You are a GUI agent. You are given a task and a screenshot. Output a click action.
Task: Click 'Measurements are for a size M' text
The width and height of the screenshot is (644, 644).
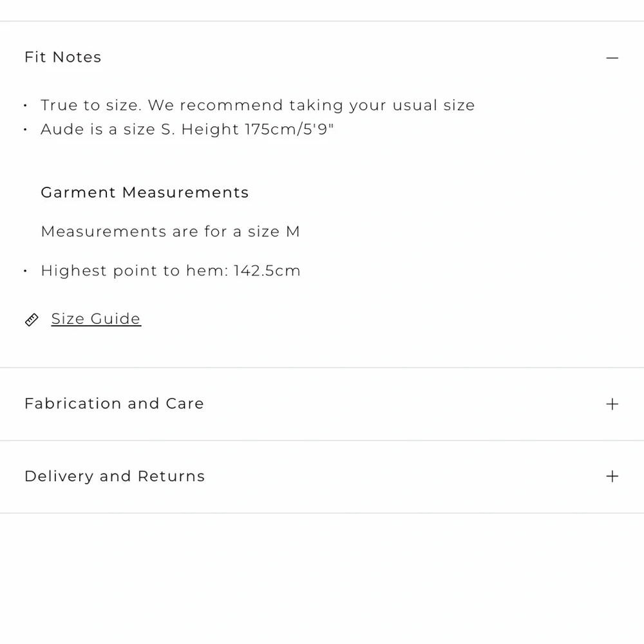coord(171,232)
